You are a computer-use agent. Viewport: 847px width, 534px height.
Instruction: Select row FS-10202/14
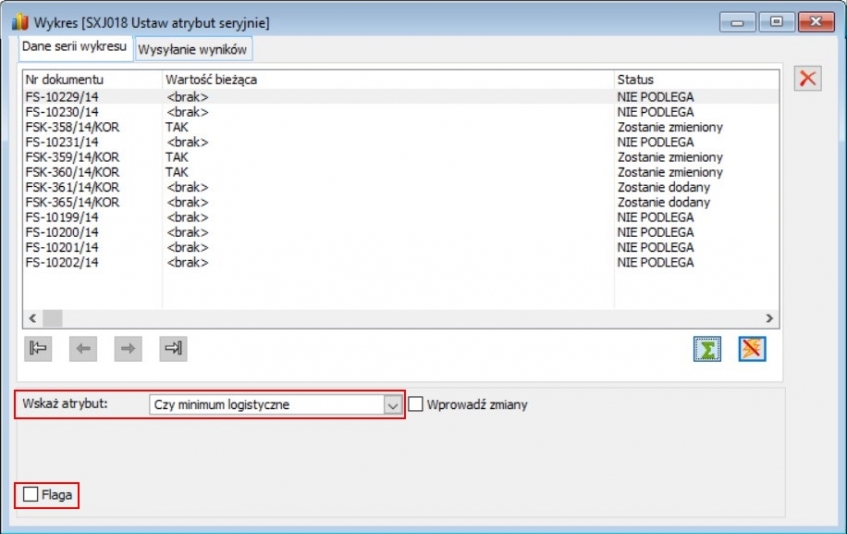pyautogui.click(x=401, y=262)
